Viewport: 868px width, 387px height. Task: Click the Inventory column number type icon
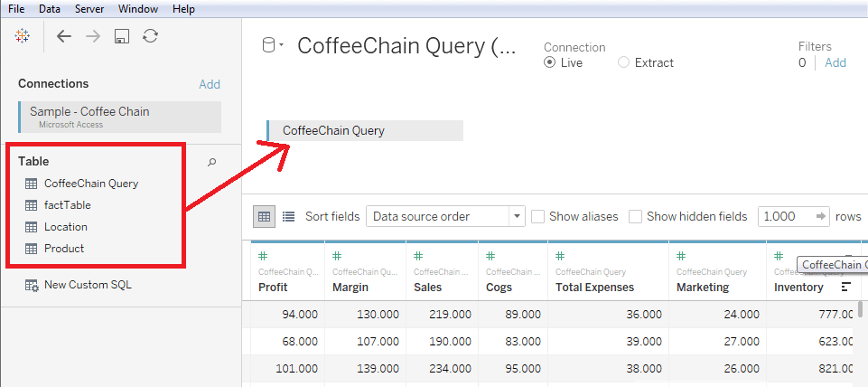pyautogui.click(x=779, y=256)
